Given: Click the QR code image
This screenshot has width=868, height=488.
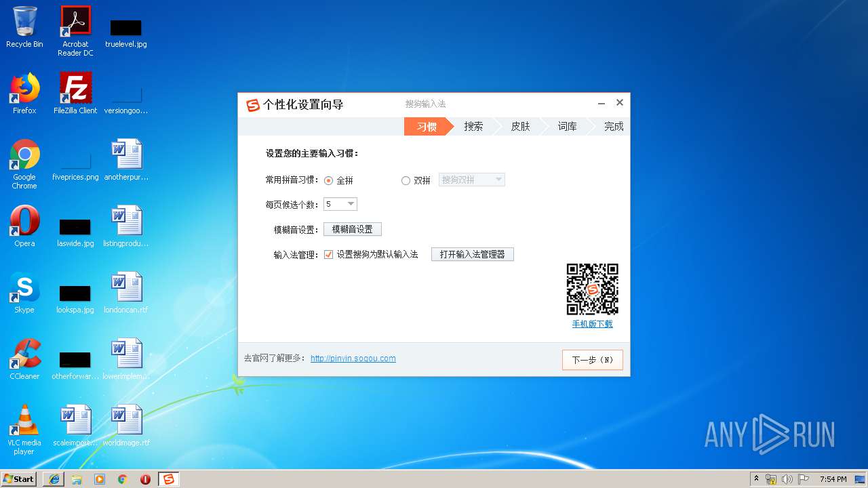Looking at the screenshot, I should pyautogui.click(x=593, y=289).
